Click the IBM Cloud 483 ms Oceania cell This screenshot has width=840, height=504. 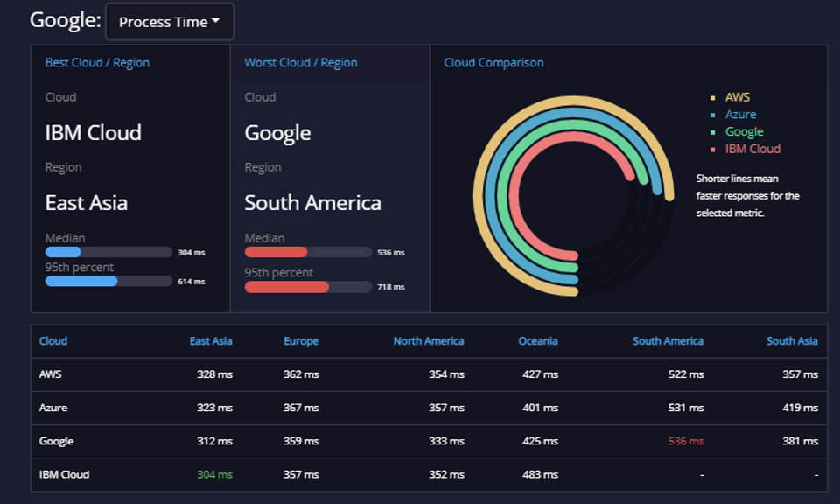tap(540, 474)
